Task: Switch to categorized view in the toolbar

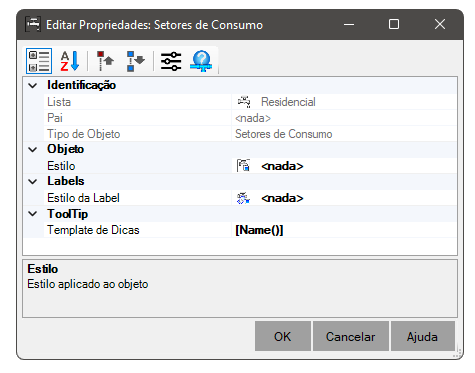Action: 39,61
